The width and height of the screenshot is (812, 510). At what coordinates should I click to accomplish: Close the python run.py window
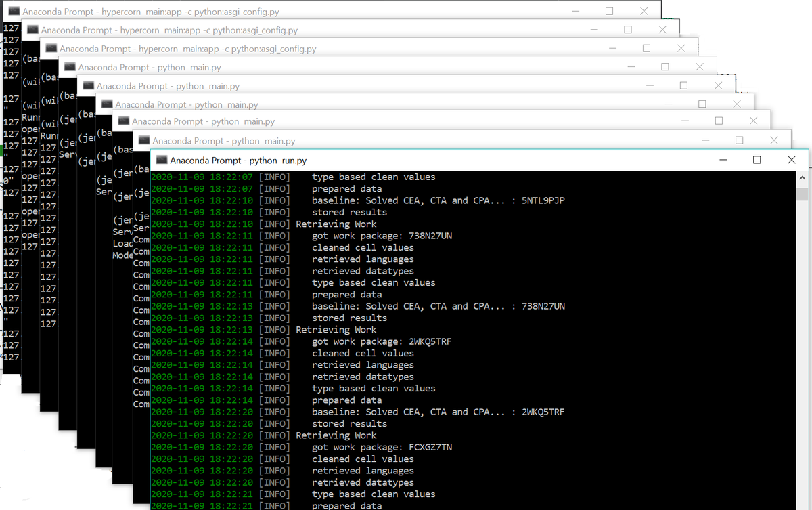tap(792, 161)
